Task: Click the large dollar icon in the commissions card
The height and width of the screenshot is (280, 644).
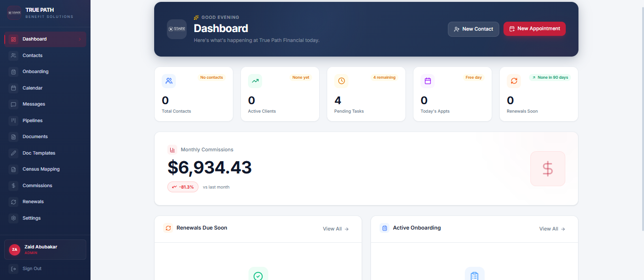Action: click(x=548, y=168)
